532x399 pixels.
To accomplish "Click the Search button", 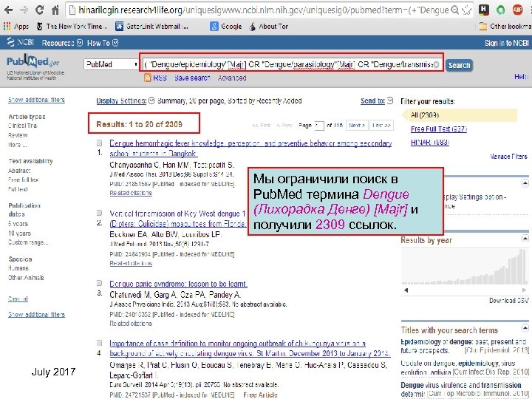I will point(459,65).
